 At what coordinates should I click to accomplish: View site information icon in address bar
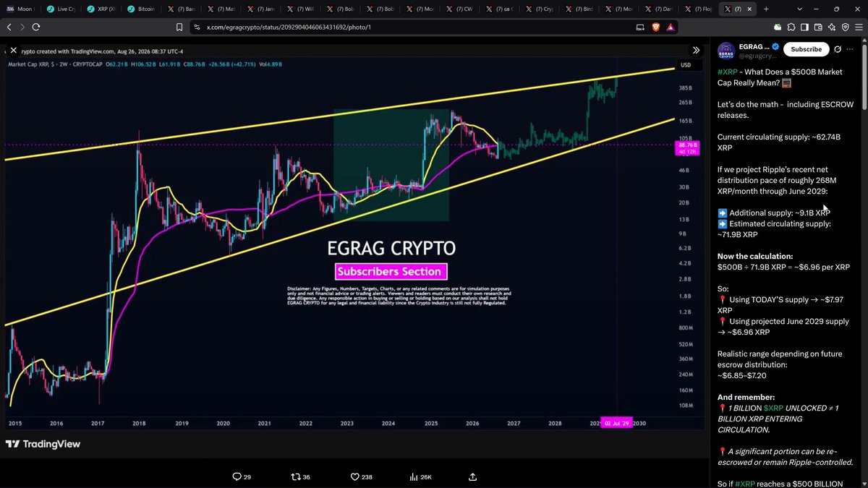[197, 27]
